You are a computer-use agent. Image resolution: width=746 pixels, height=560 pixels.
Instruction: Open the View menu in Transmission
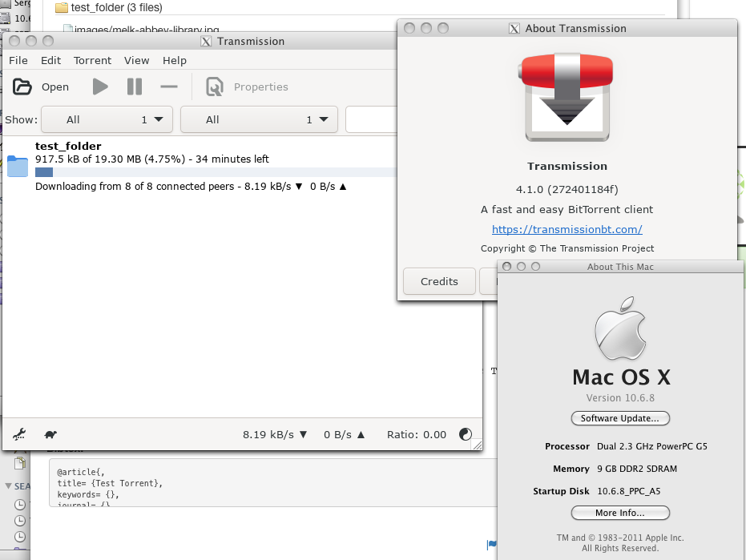pos(136,60)
